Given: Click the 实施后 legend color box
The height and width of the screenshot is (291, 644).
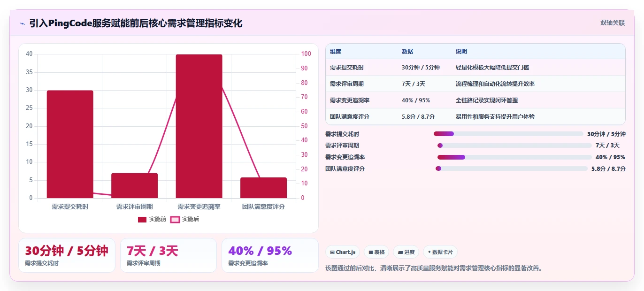Looking at the screenshot, I should 175,219.
